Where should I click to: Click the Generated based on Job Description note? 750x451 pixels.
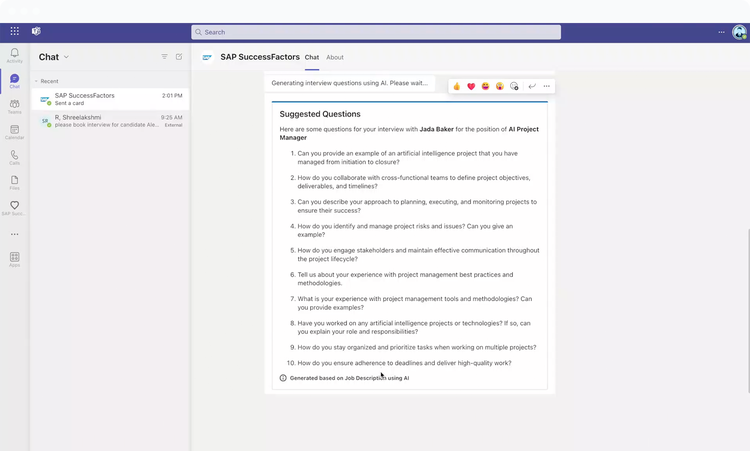point(349,378)
